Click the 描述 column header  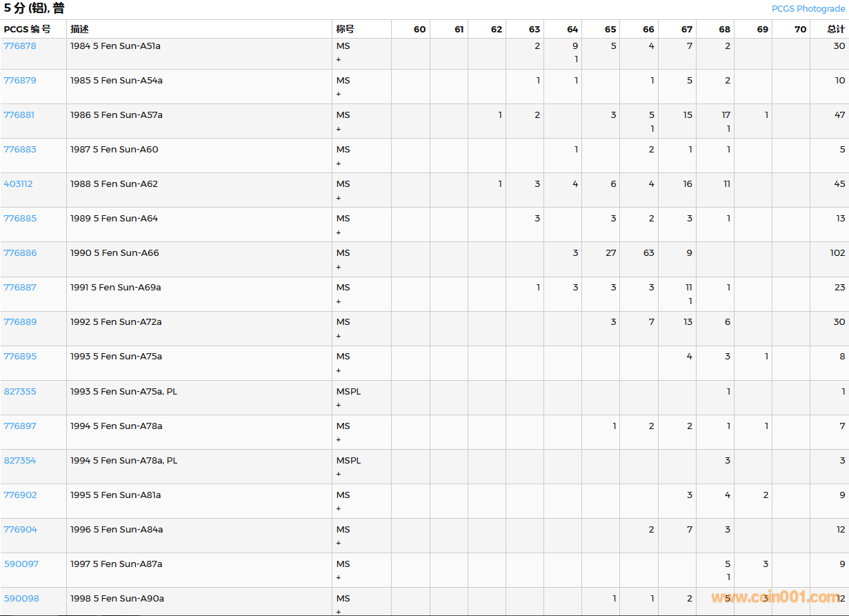[79, 29]
